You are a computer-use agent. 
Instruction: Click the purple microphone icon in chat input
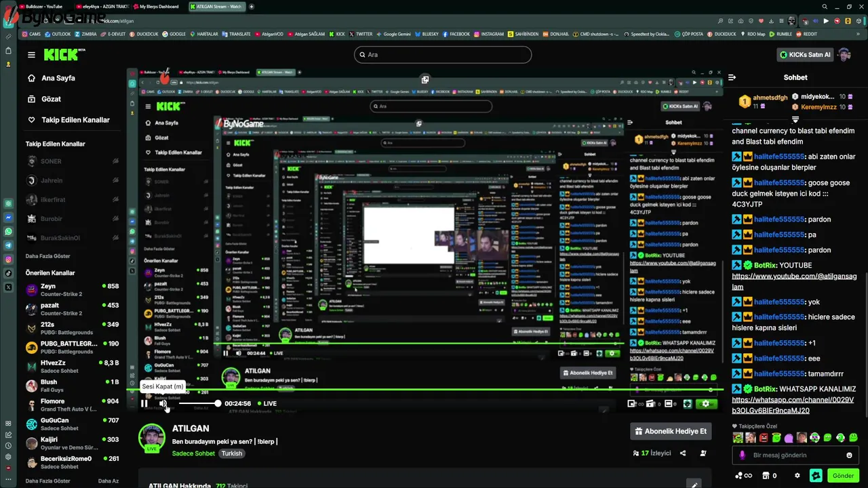(x=743, y=455)
